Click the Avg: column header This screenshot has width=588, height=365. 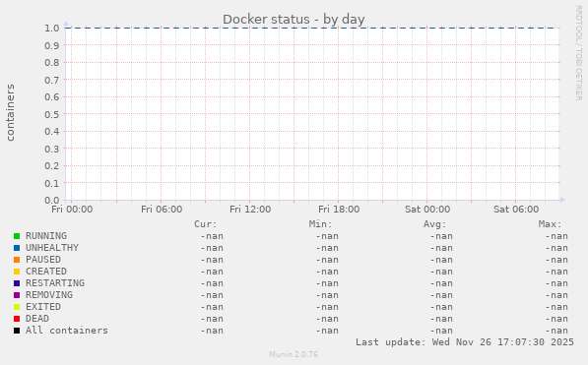[435, 224]
